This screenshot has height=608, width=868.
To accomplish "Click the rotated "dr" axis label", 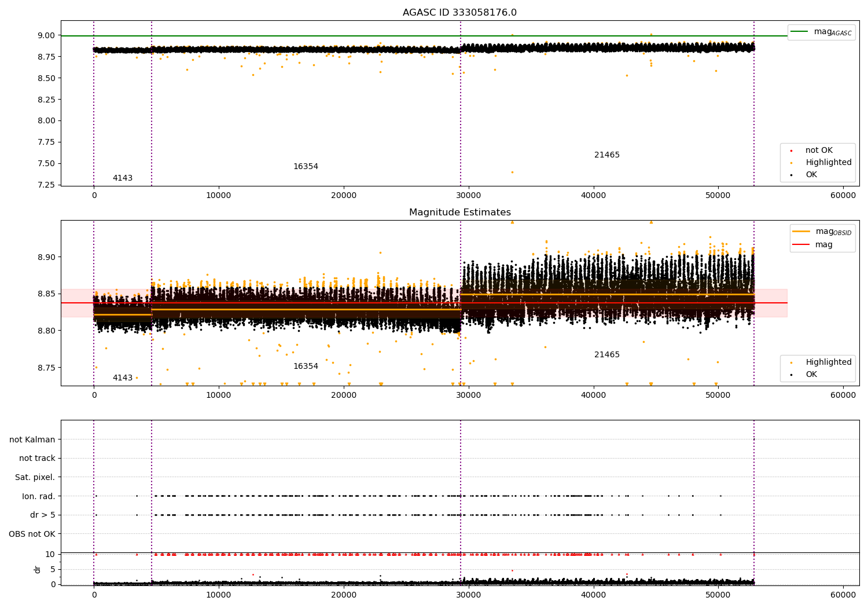I will pos(38,569).
